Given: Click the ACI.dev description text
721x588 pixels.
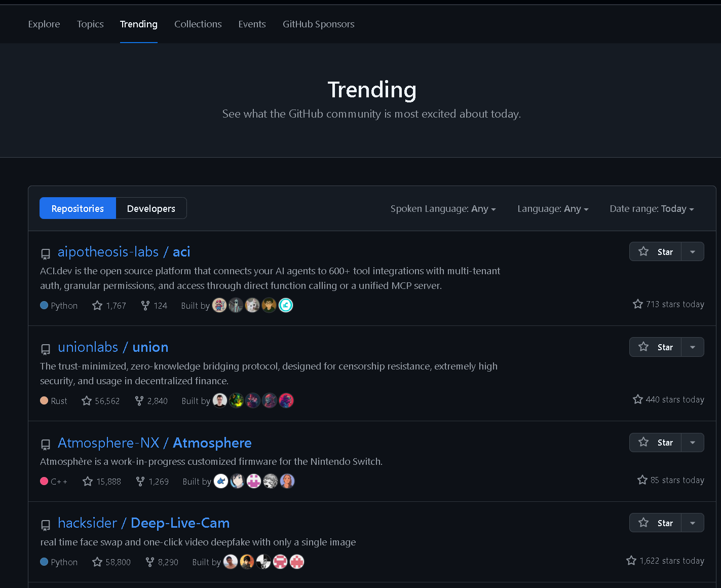Looking at the screenshot, I should 270,278.
